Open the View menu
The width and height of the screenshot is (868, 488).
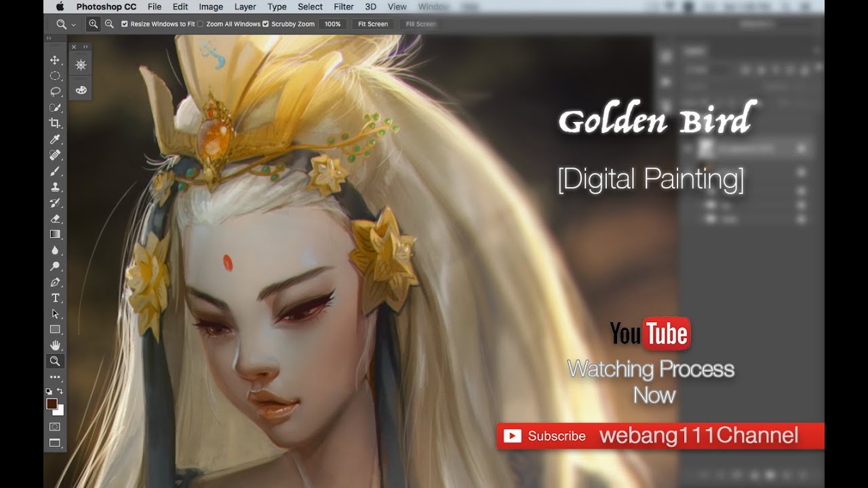click(x=397, y=7)
